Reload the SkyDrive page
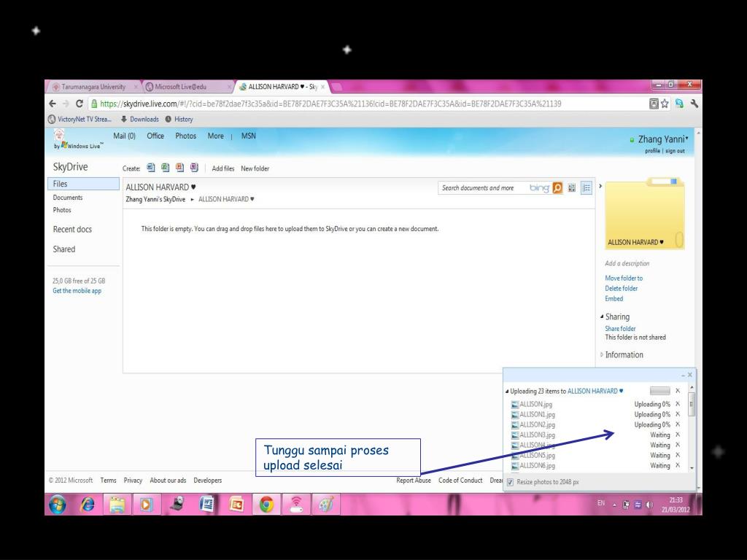The width and height of the screenshot is (747, 560). (79, 104)
